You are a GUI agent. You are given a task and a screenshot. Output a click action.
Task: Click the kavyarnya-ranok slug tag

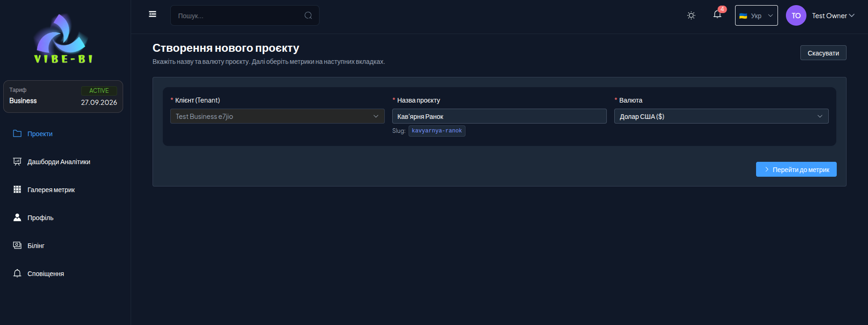pos(437,131)
